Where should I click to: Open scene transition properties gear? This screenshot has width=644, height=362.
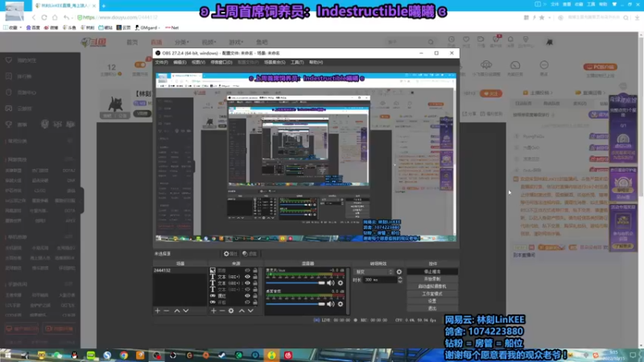coord(398,272)
